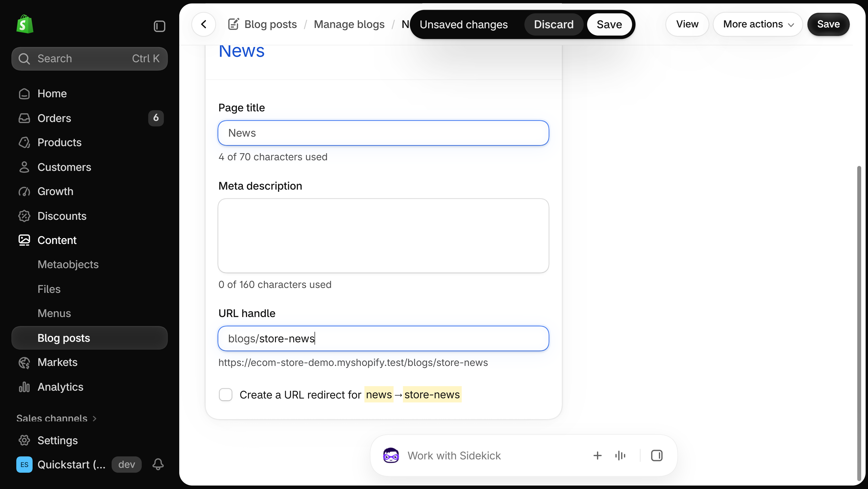The width and height of the screenshot is (868, 489).
Task: Open Products in the sidebar
Action: pos(89,143)
